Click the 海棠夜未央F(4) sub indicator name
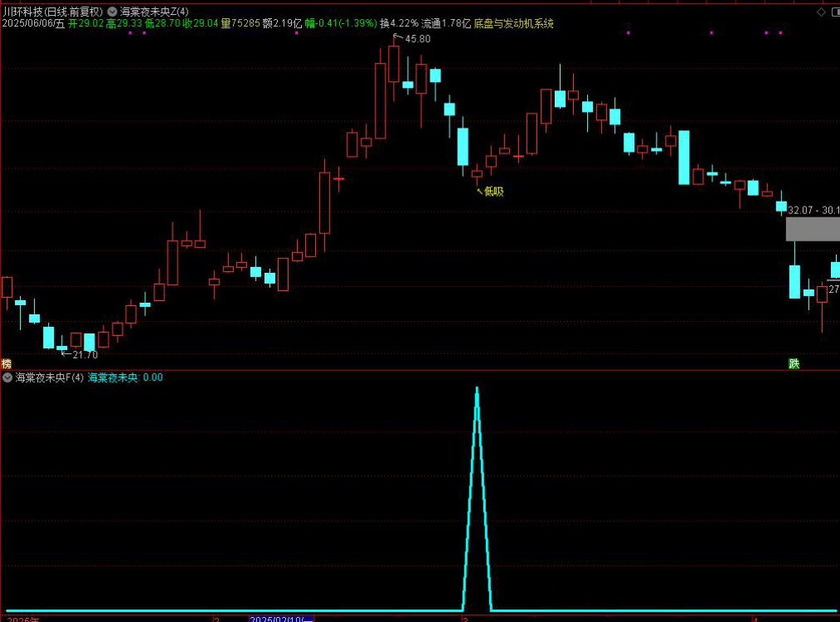The height and width of the screenshot is (622, 840). coord(49,377)
